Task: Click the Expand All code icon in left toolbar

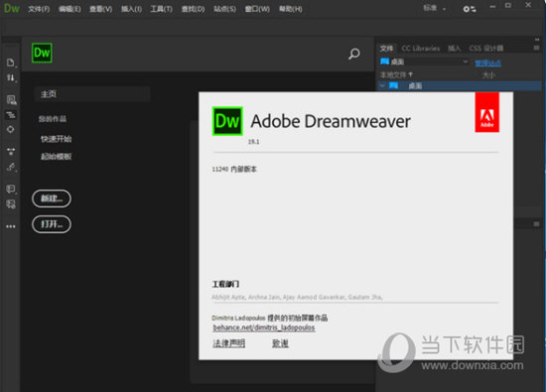Action: [x=11, y=152]
